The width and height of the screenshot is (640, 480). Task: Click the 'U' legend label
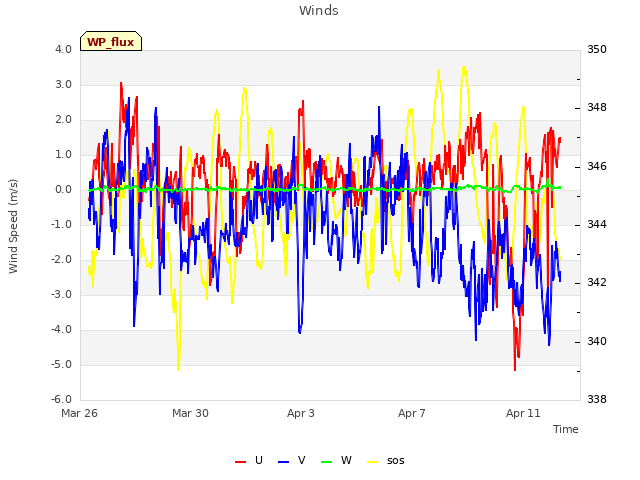click(259, 460)
